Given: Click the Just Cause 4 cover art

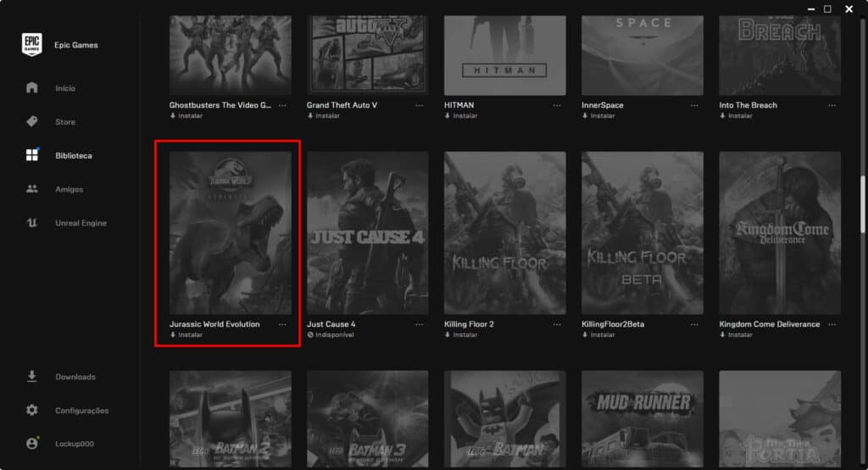Looking at the screenshot, I should pyautogui.click(x=368, y=232).
